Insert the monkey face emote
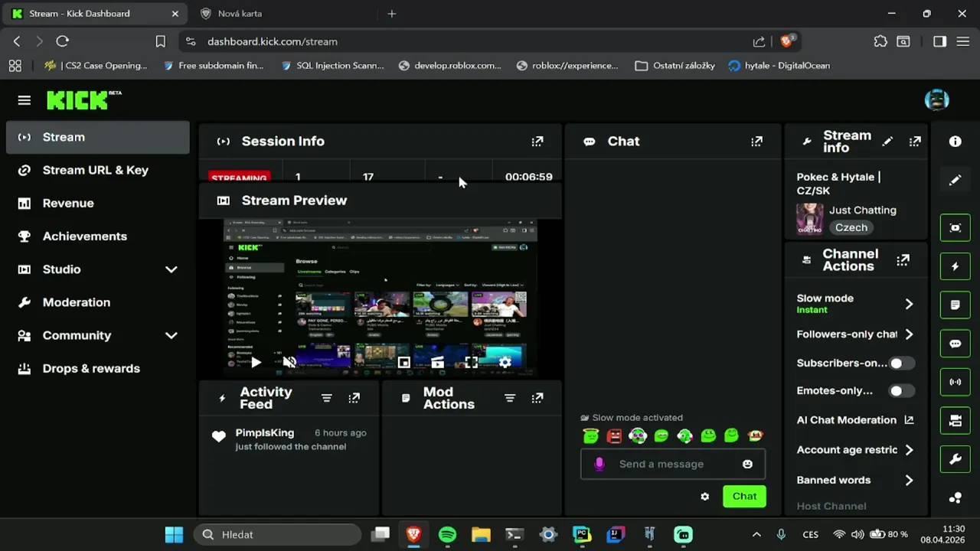980x551 pixels. pyautogui.click(x=756, y=435)
